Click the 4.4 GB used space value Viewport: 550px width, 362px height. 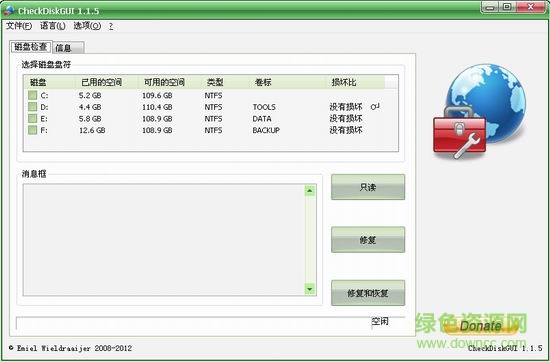[x=90, y=107]
